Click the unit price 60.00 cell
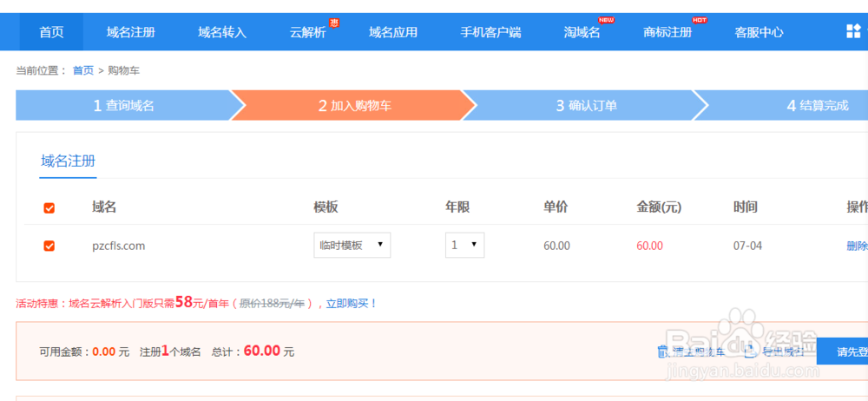868x401 pixels. pos(556,246)
